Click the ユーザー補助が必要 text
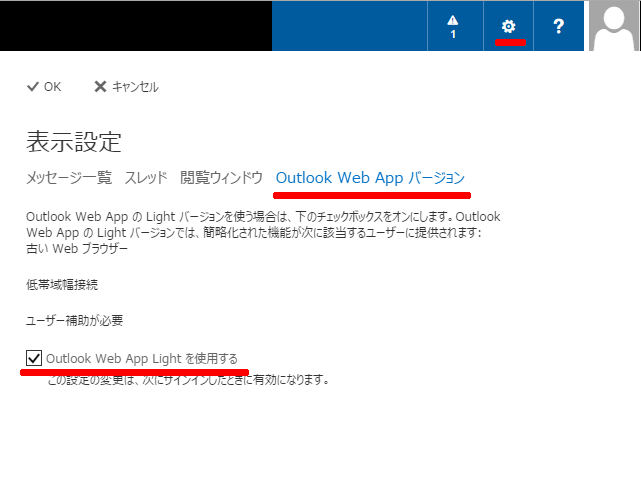 74,320
